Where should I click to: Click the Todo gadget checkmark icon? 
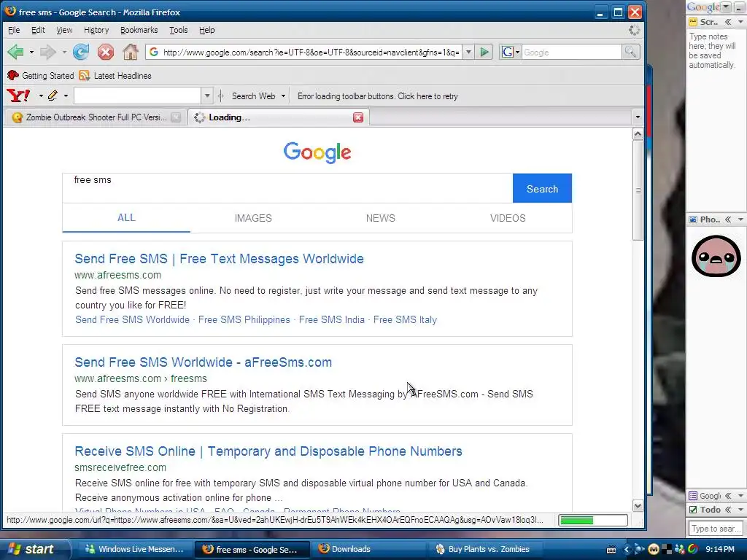click(x=693, y=510)
